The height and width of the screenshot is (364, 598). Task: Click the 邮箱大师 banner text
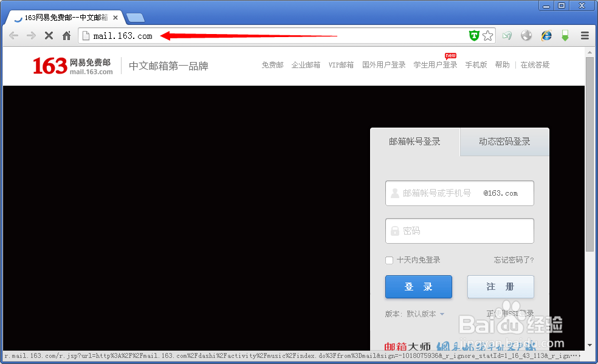[x=407, y=346]
